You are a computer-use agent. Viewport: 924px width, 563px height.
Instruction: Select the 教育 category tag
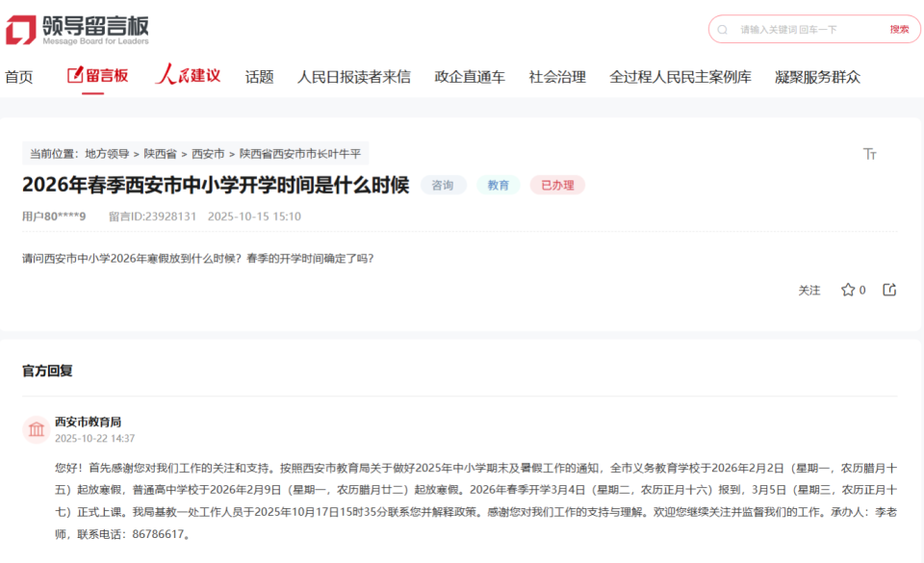tap(499, 185)
